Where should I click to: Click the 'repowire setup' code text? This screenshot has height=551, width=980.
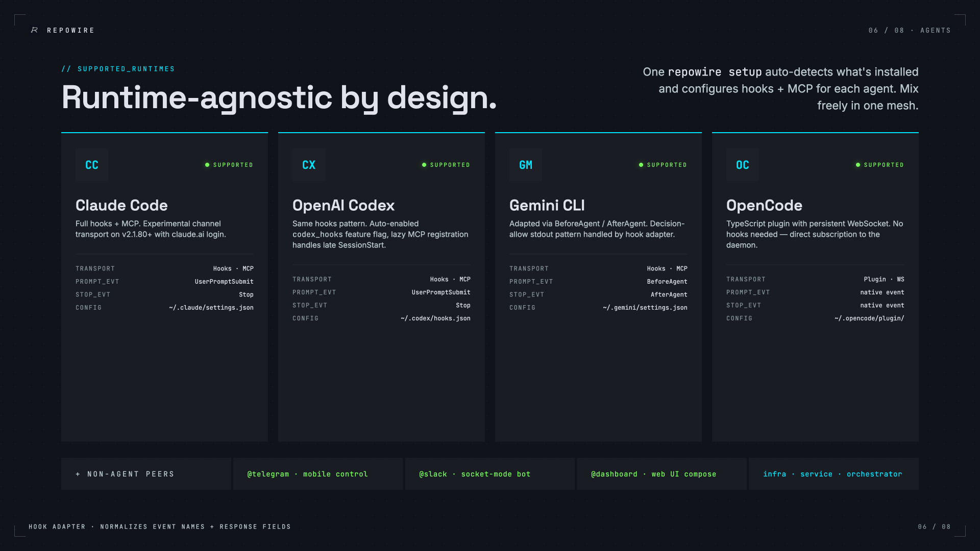(715, 72)
